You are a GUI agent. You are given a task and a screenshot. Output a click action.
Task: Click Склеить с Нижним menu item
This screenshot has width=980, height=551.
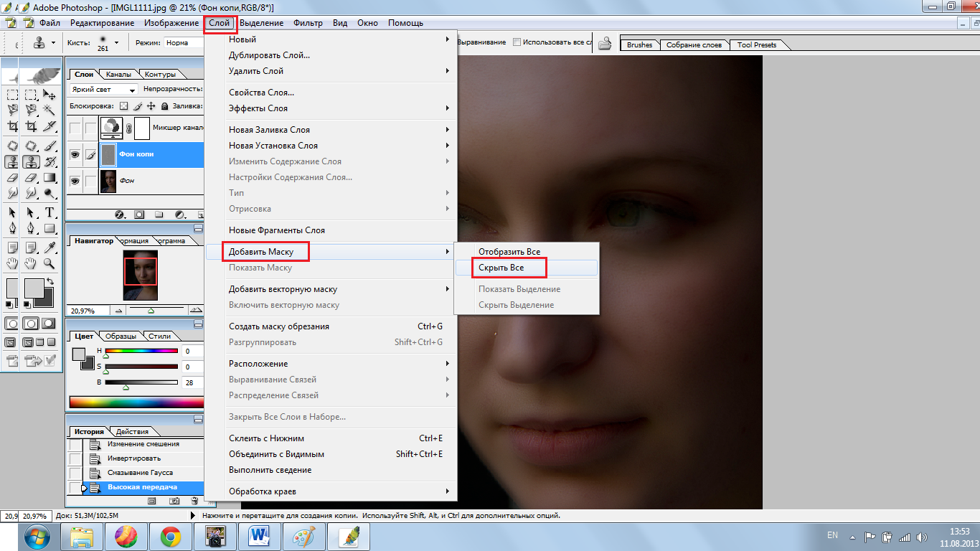(x=331, y=438)
